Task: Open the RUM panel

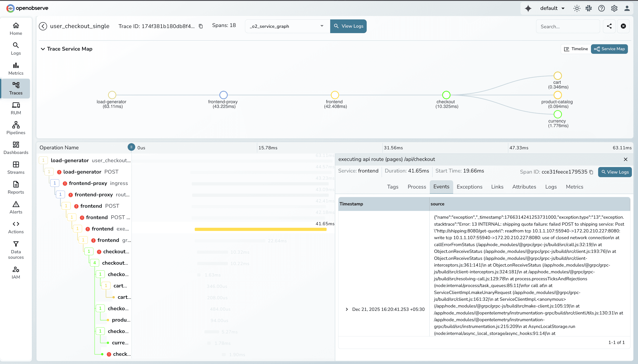Action: [x=15, y=108]
